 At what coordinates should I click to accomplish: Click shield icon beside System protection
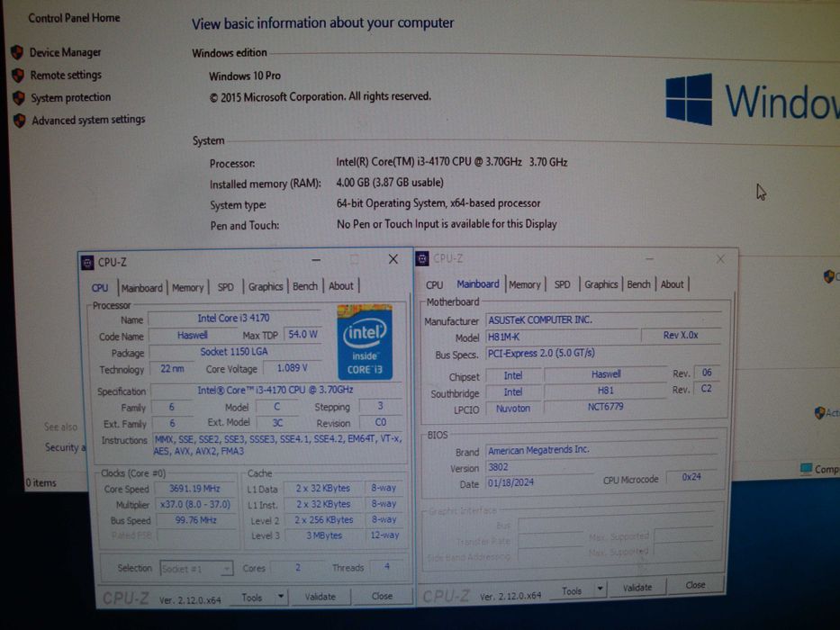pyautogui.click(x=19, y=97)
